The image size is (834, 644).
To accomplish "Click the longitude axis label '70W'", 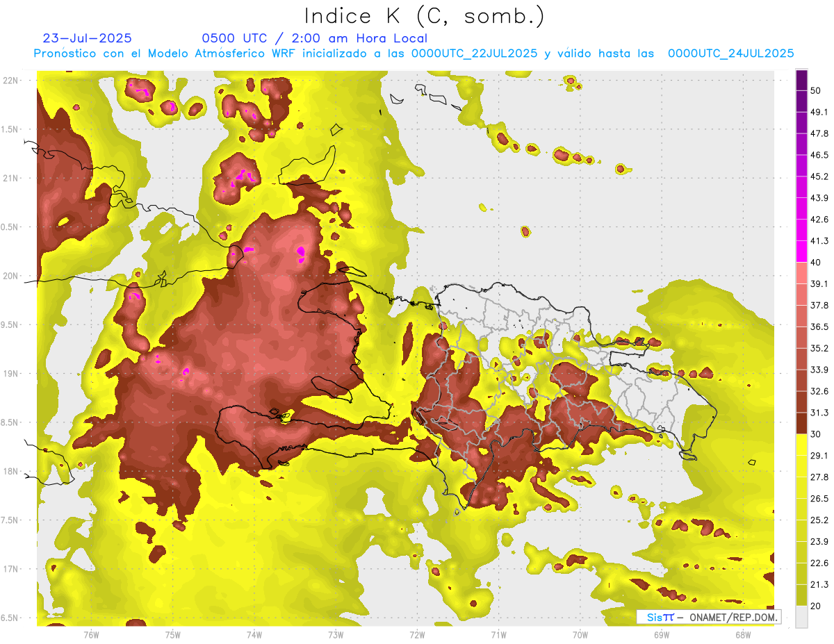I will (580, 635).
